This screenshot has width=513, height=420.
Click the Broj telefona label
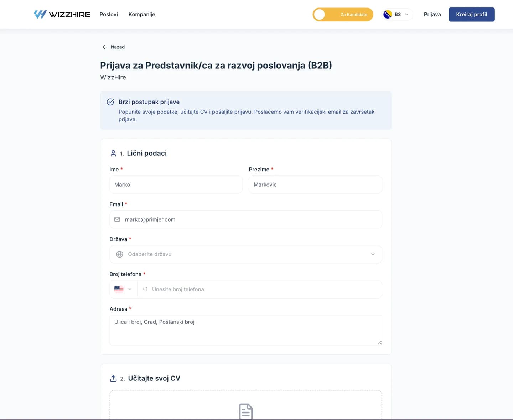point(125,274)
